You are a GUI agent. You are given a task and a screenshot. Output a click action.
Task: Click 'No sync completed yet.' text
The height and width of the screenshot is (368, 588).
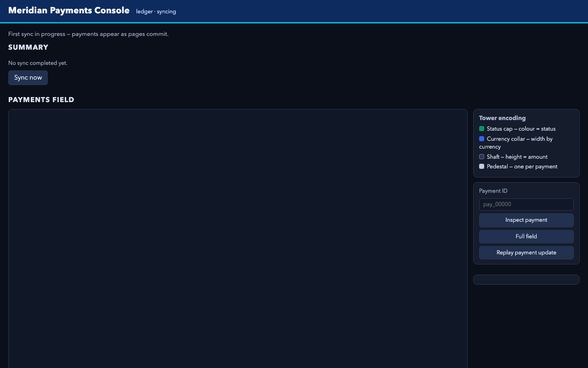38,63
